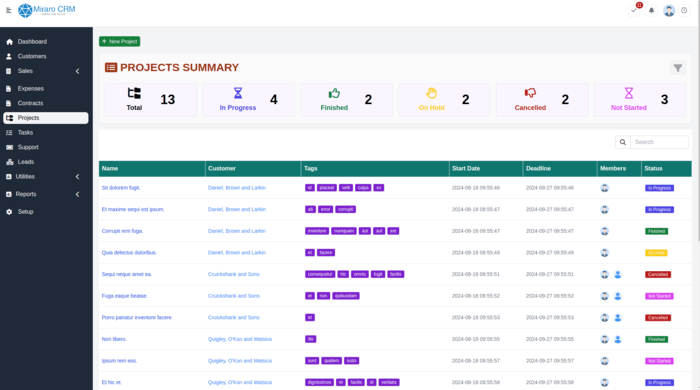Image resolution: width=700 pixels, height=390 pixels.
Task: Open the user profile avatar
Action: 669,10
